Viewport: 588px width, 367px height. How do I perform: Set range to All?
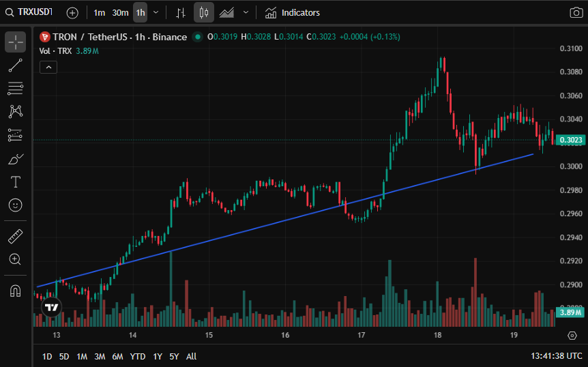[x=191, y=357]
